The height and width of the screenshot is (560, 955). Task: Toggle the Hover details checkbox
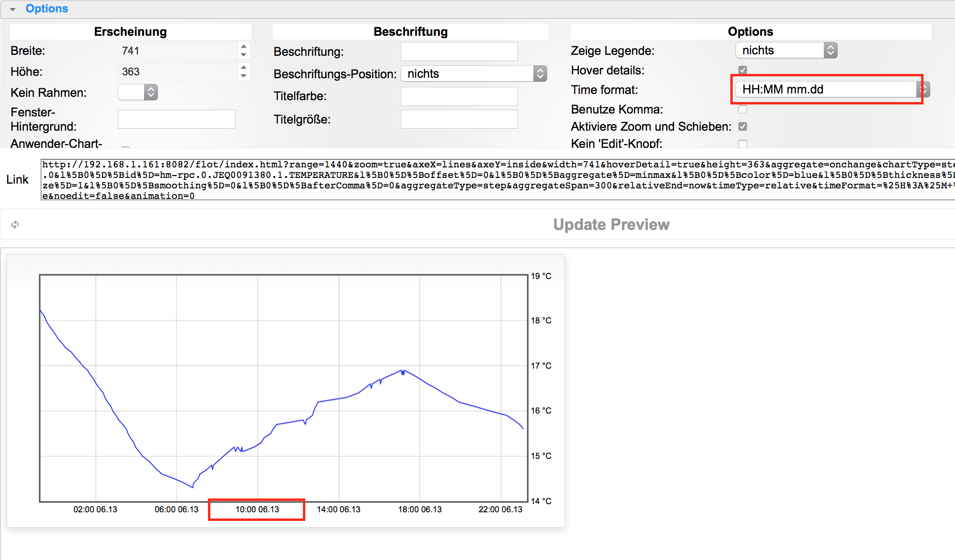[743, 70]
